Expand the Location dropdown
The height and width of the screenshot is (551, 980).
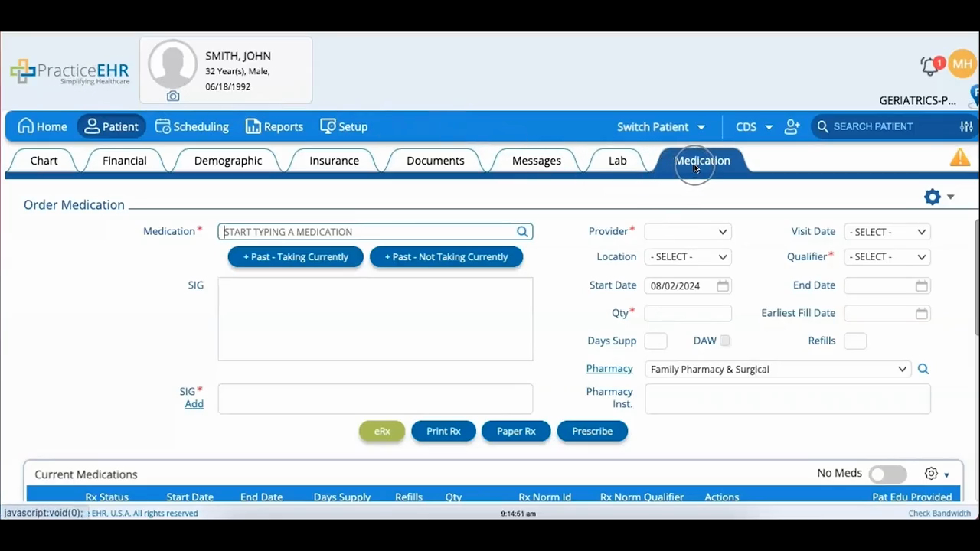(x=688, y=257)
